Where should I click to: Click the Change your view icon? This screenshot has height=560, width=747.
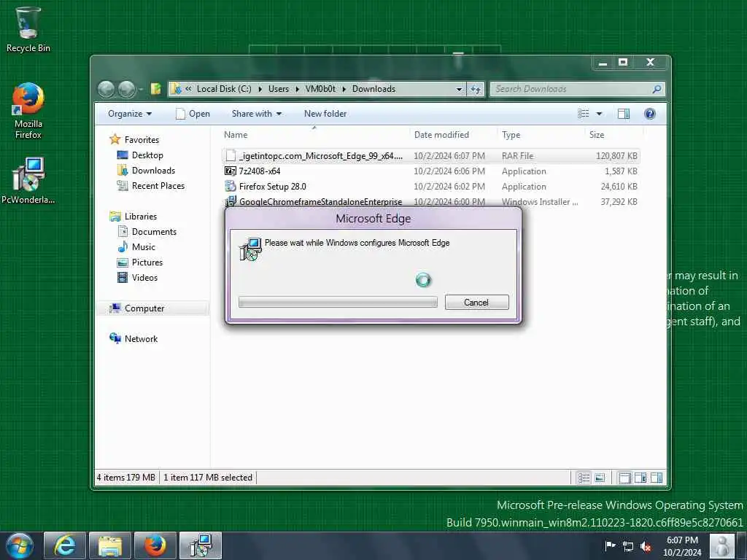[x=583, y=114]
